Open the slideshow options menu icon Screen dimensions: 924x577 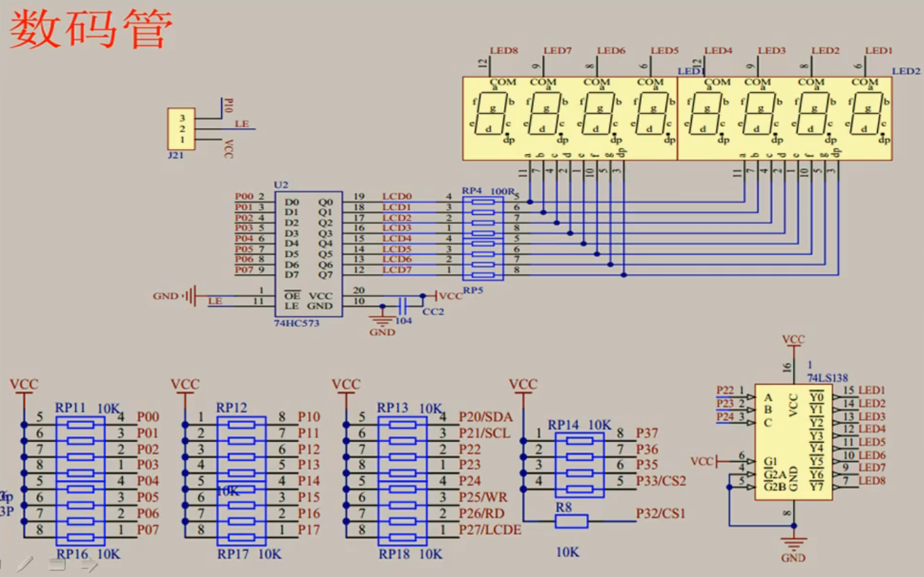(56, 564)
